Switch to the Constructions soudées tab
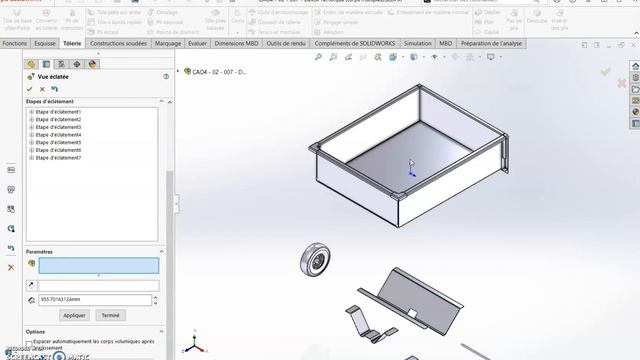The width and height of the screenshot is (640, 360). pyautogui.click(x=118, y=43)
